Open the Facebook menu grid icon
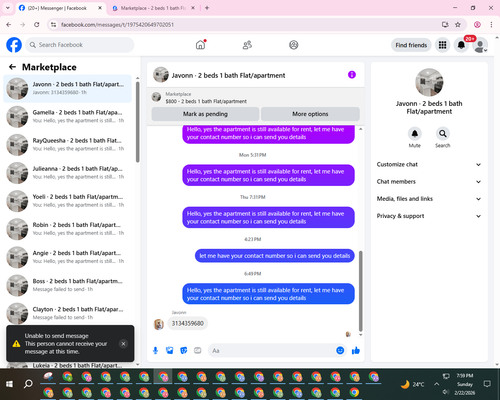The height and width of the screenshot is (400, 500). 442,45
